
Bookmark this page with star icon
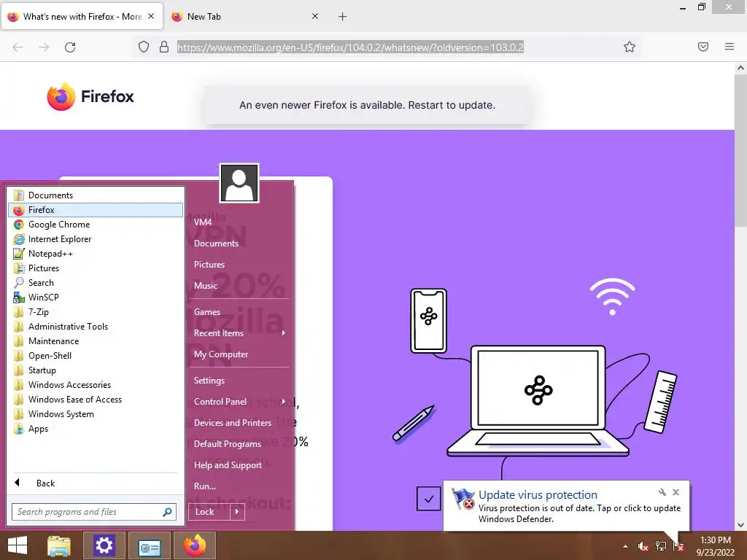(x=630, y=47)
